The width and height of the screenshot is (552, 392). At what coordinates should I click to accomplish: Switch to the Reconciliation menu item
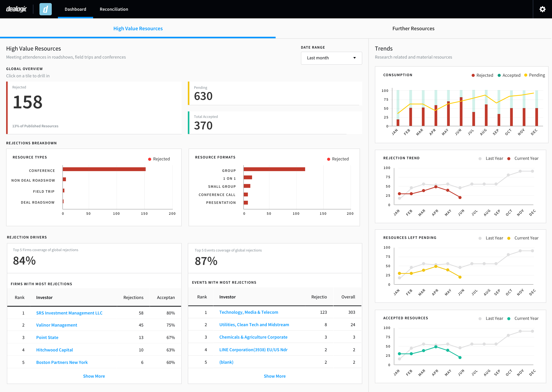point(114,9)
